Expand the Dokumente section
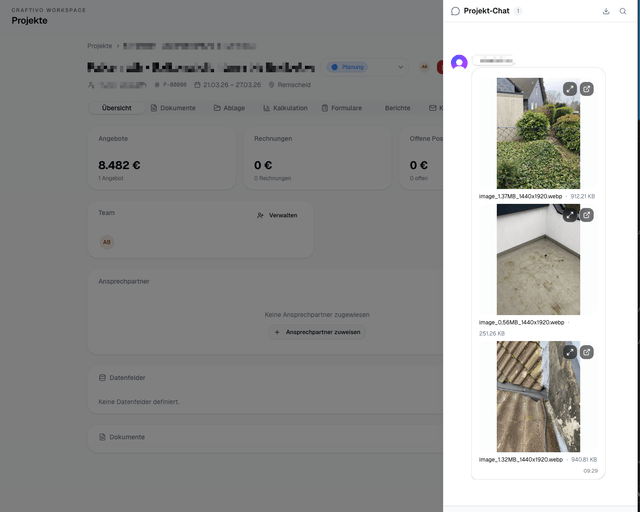640x512 pixels. (x=127, y=437)
